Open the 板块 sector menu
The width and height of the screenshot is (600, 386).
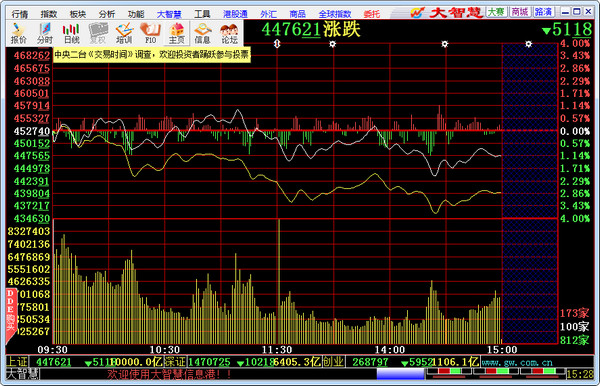click(78, 14)
